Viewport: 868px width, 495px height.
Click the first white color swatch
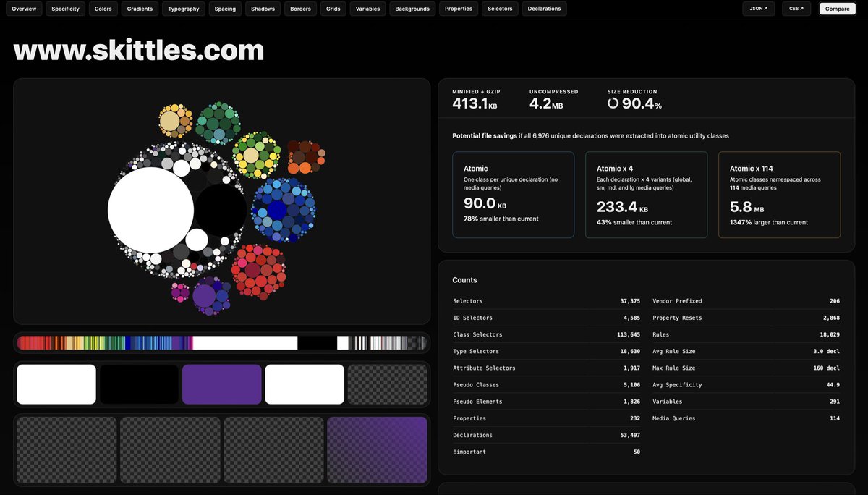click(56, 384)
